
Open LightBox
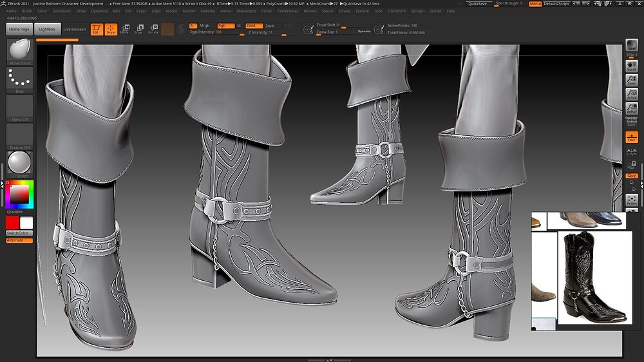47,29
